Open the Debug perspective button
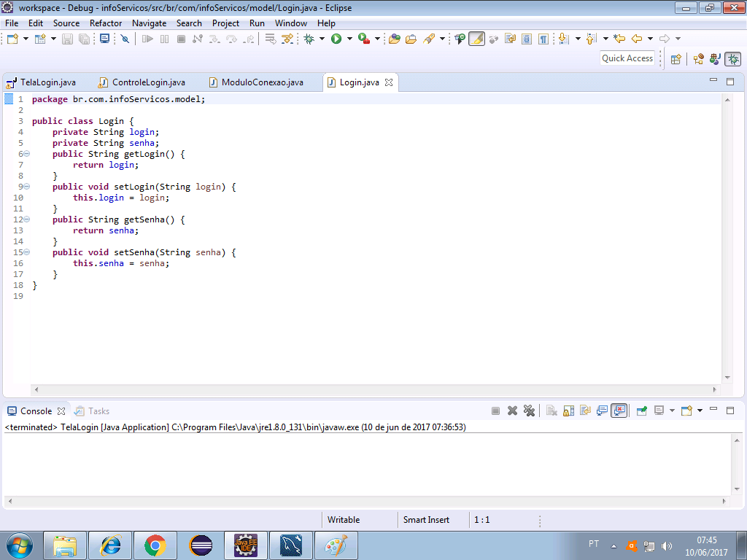 [x=732, y=59]
